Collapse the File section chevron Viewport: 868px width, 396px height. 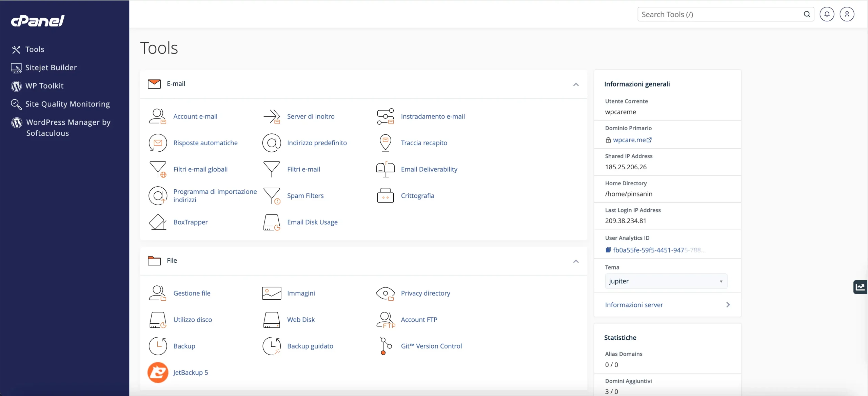pos(576,261)
